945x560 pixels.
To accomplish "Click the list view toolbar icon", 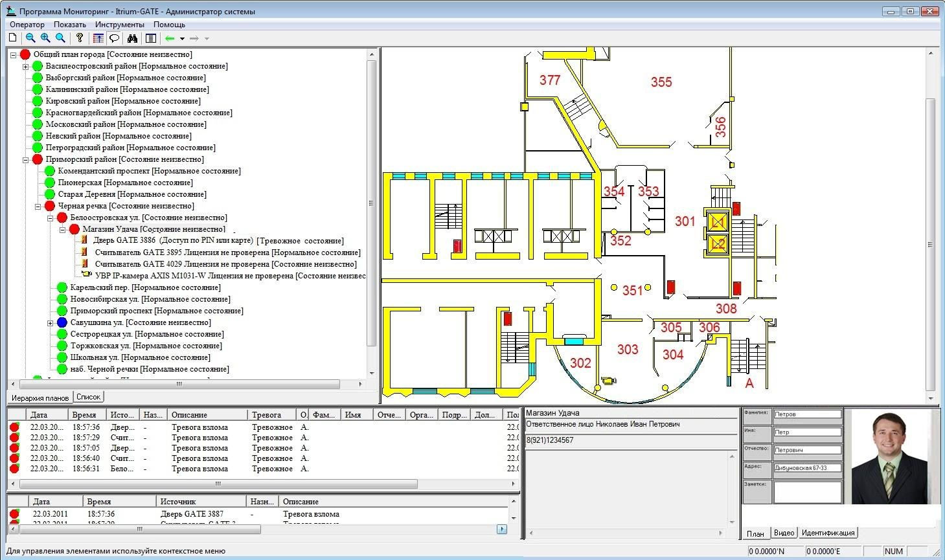I will point(150,38).
